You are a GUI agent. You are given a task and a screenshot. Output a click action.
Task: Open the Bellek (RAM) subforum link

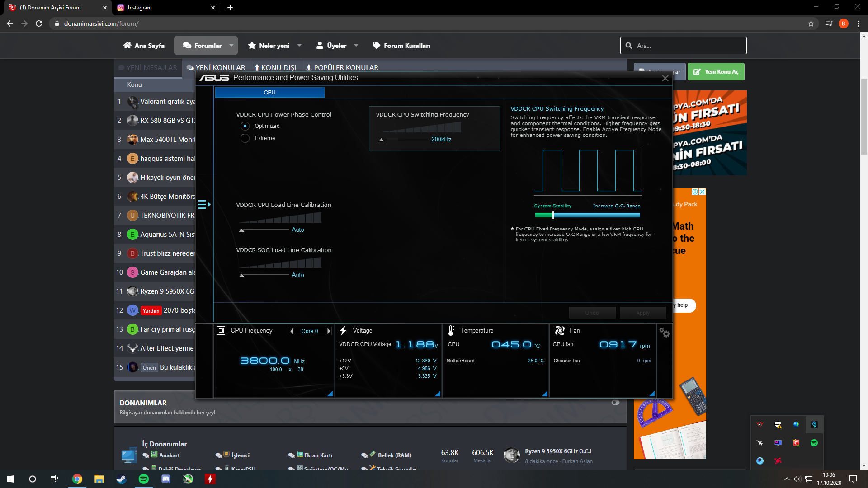(x=395, y=455)
